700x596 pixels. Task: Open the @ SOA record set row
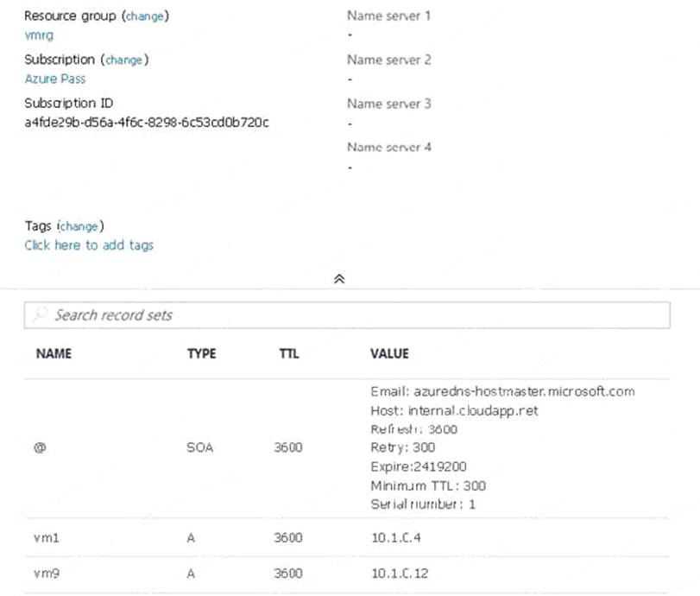[x=40, y=449]
